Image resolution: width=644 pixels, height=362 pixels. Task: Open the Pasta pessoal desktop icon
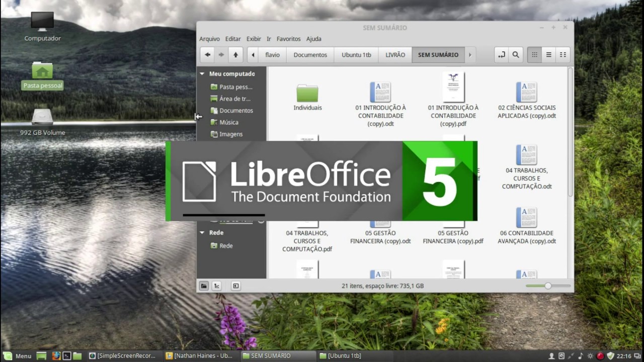[x=43, y=75]
